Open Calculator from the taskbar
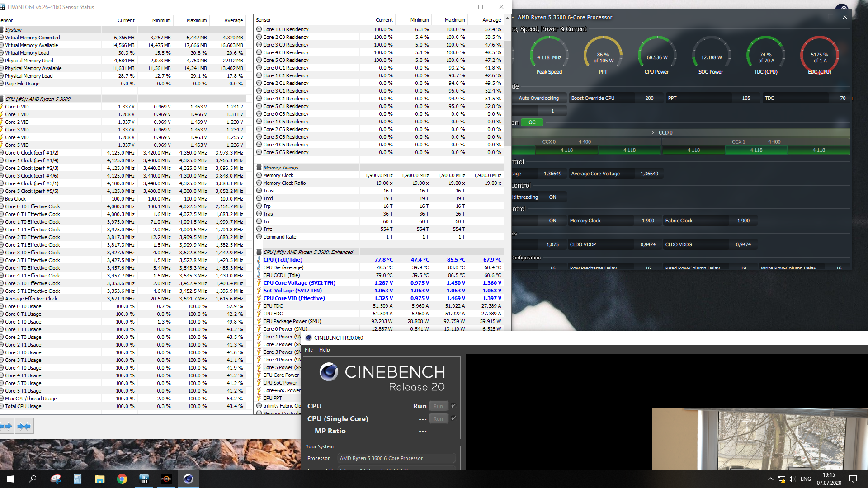 (77, 479)
